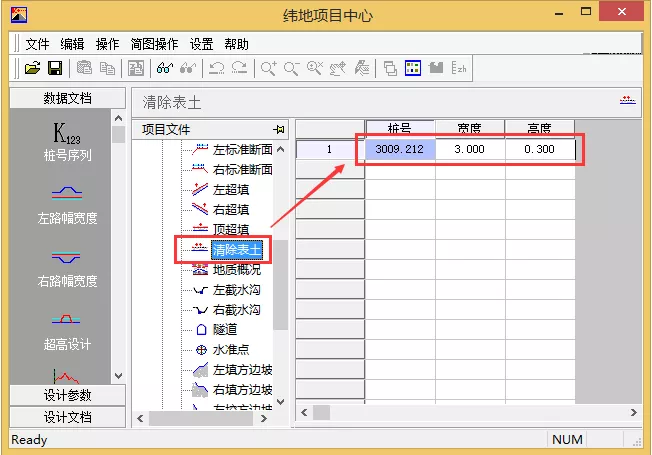
Task: Open the 超高设计 sidebar icon
Action: [x=66, y=330]
